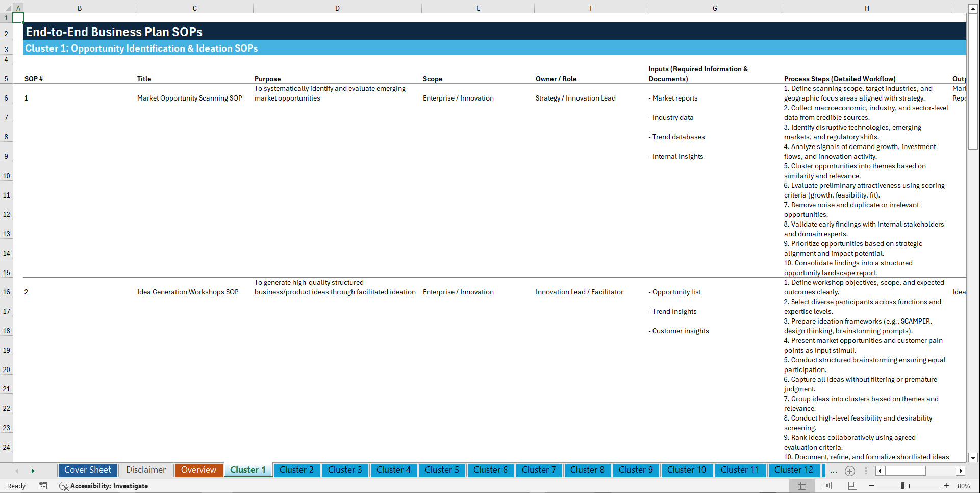Select cell A1

[18, 18]
